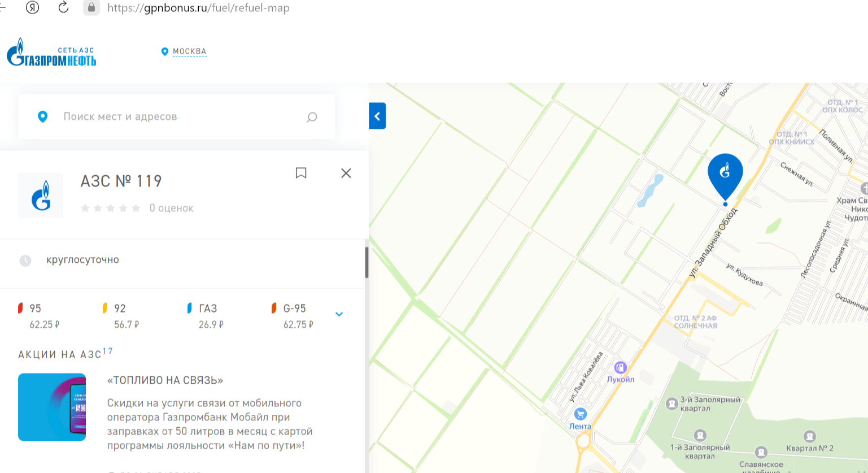Click the Квартал № 2 map marker

[809, 436]
